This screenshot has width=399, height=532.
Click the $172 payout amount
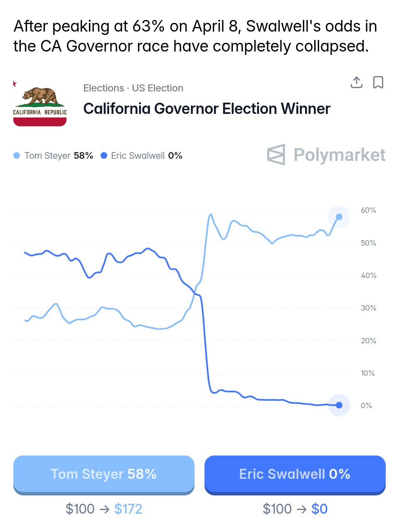click(128, 509)
